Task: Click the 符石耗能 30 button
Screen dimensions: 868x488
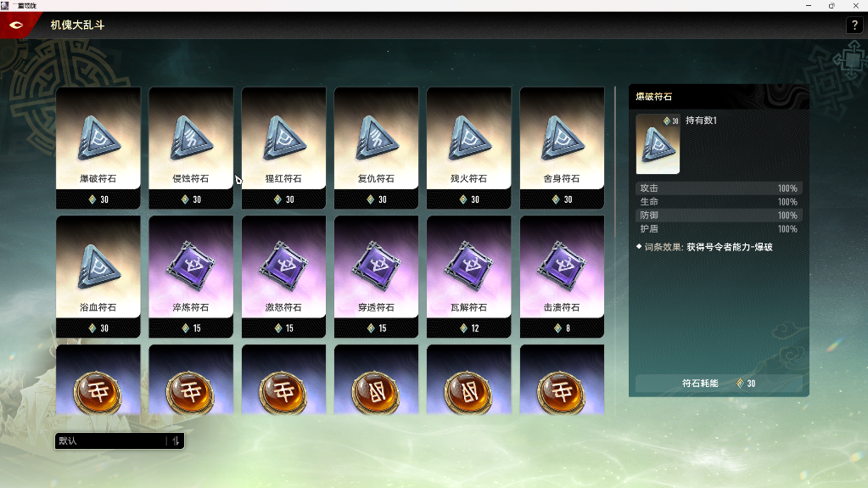Action: coord(719,384)
